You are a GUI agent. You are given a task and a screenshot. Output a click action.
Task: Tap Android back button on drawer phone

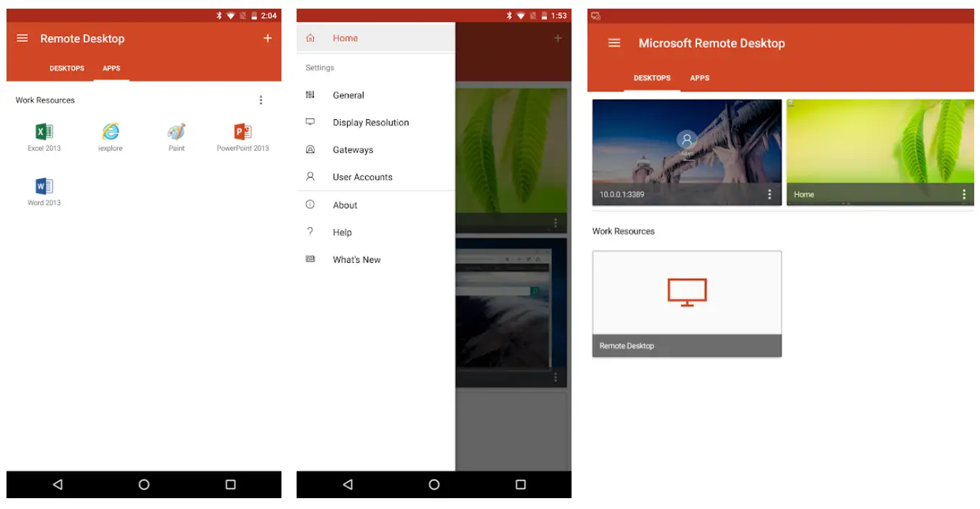pos(348,484)
